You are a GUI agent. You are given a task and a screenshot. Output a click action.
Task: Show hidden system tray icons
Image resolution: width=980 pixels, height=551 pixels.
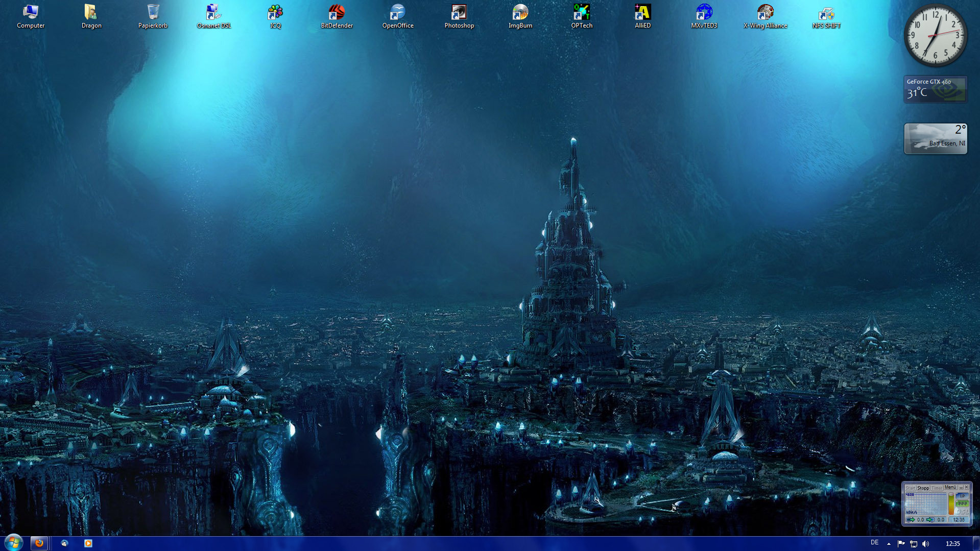(889, 544)
